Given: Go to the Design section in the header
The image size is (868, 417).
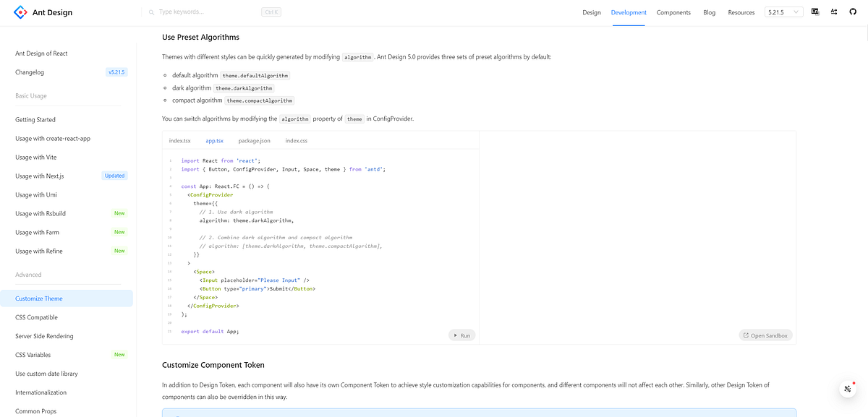Looking at the screenshot, I should [591, 12].
